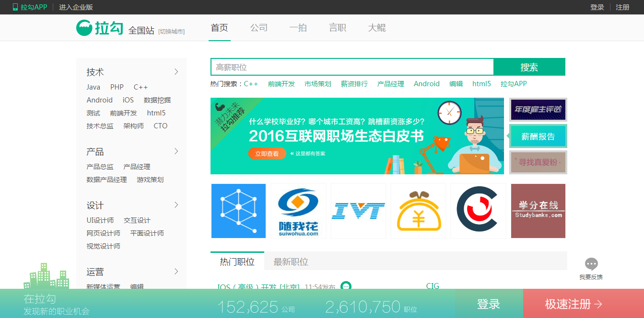Open the IVT company logo
Image resolution: width=644 pixels, height=318 pixels.
pos(358,211)
